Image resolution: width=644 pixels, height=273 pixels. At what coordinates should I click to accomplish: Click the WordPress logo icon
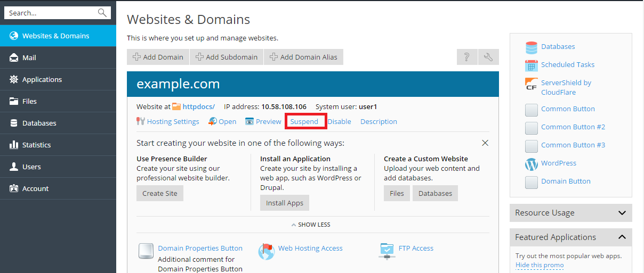coord(532,164)
